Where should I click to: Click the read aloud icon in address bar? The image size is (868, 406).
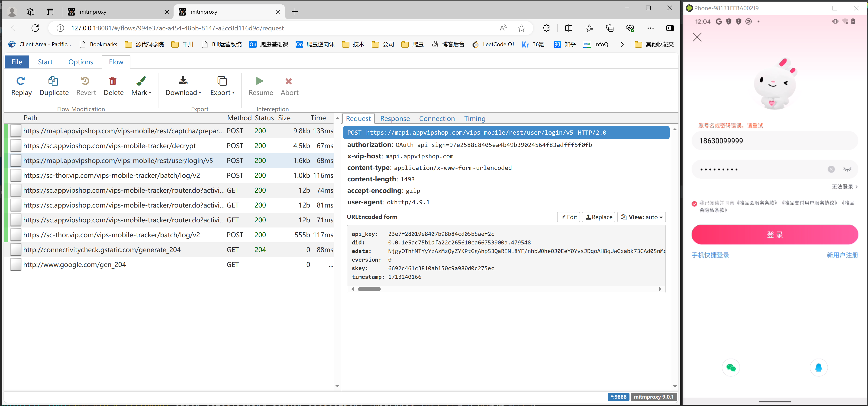pos(503,28)
